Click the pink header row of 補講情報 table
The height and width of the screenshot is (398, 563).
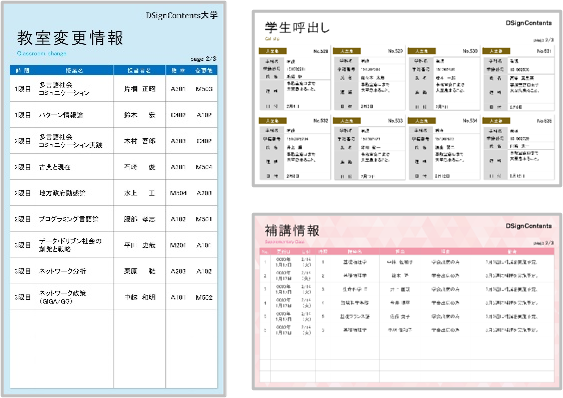coord(407,251)
